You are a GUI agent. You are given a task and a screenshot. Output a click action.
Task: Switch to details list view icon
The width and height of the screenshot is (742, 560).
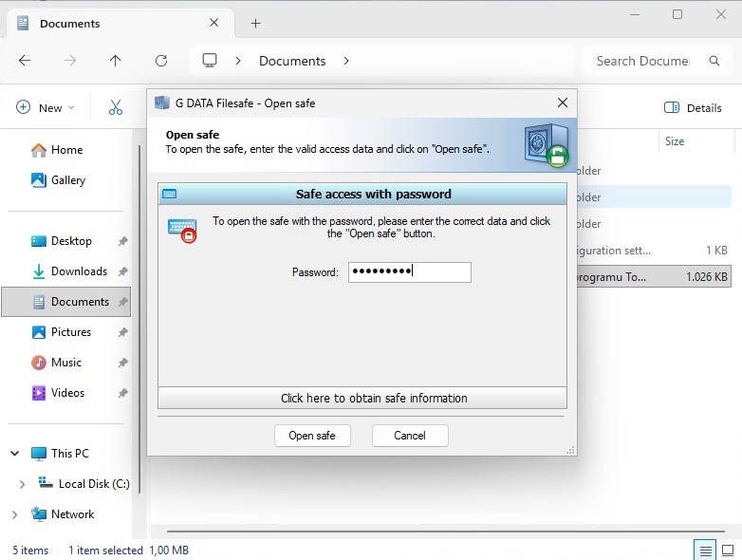(705, 551)
